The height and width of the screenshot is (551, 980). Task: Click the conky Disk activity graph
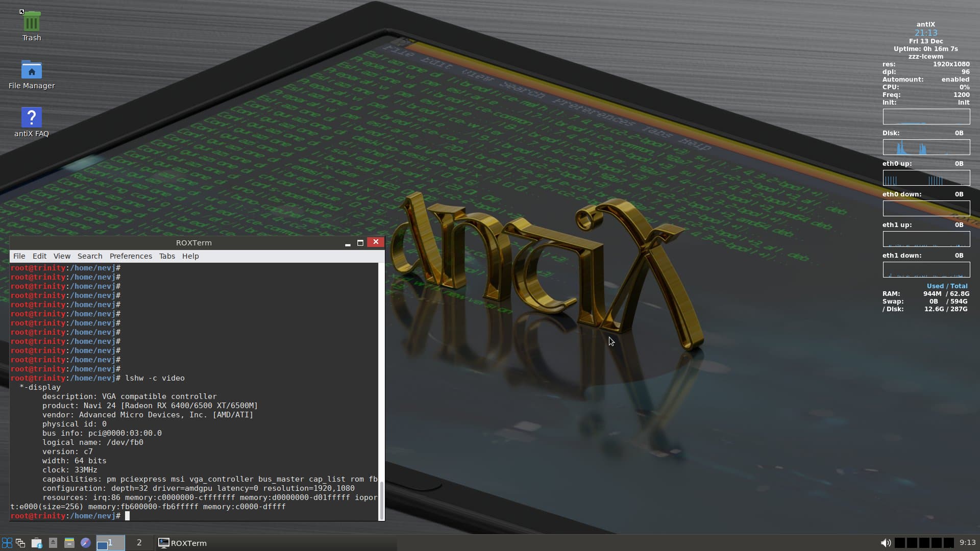[x=926, y=147]
